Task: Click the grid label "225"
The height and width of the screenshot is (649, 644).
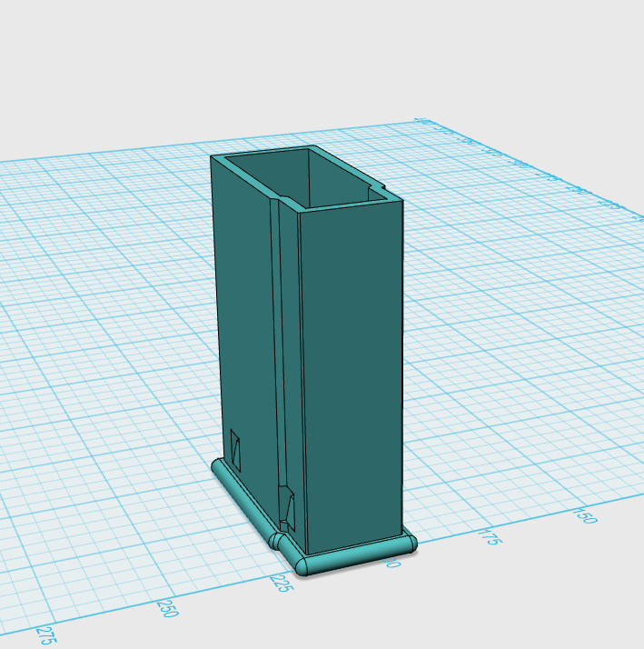Action: point(282,583)
